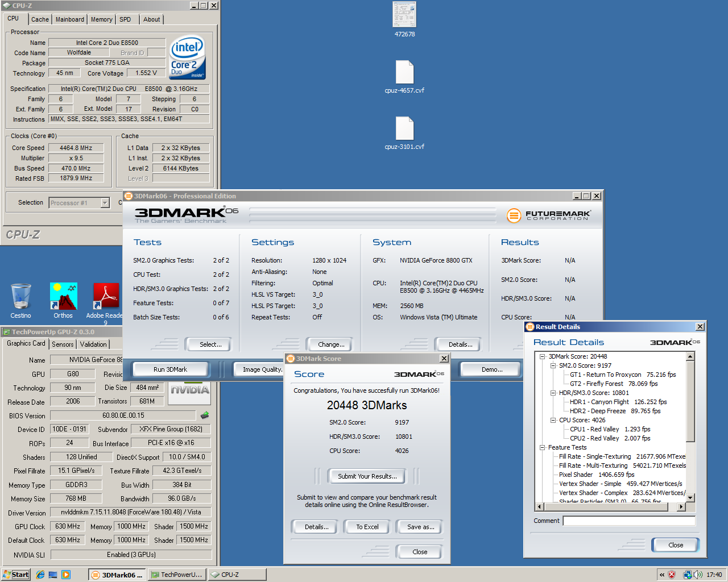Click the Intel Core 2 Duo logo
The width and height of the screenshot is (728, 582).
[x=188, y=58]
